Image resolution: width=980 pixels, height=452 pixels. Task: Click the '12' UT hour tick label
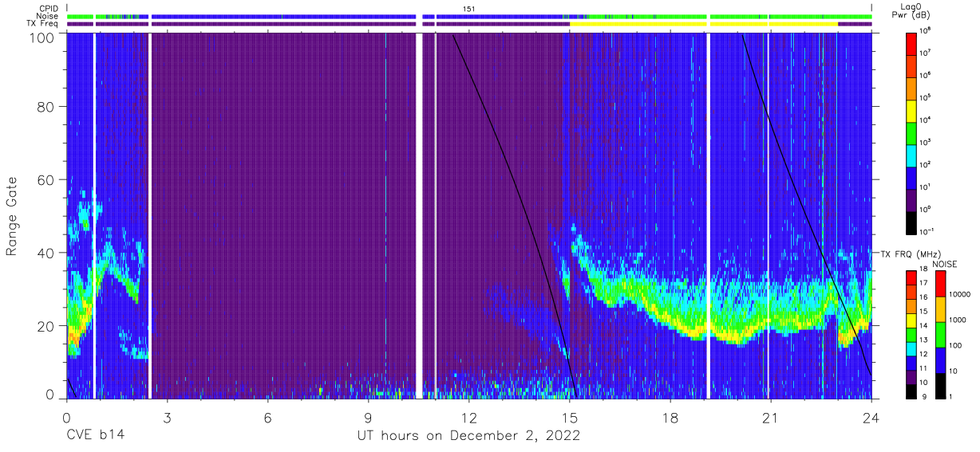tap(468, 419)
